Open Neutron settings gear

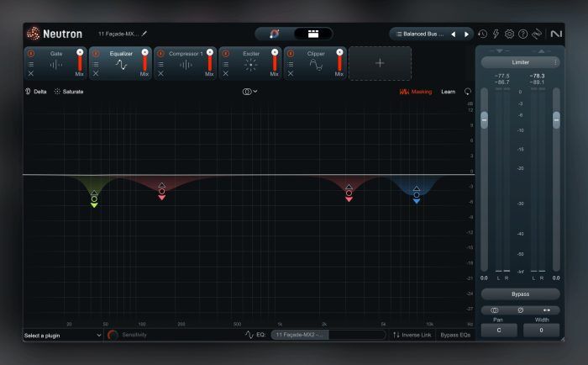click(509, 34)
